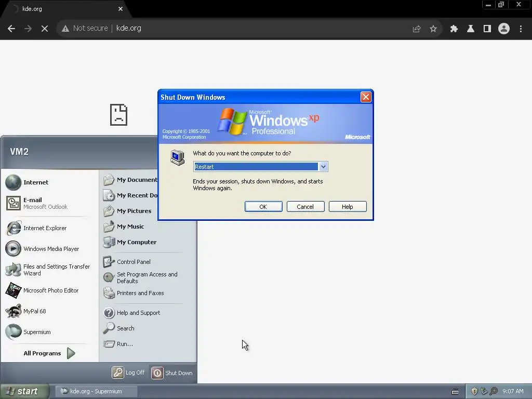Viewport: 532px width, 399px height.
Task: Click the Windows start button
Action: 24,391
